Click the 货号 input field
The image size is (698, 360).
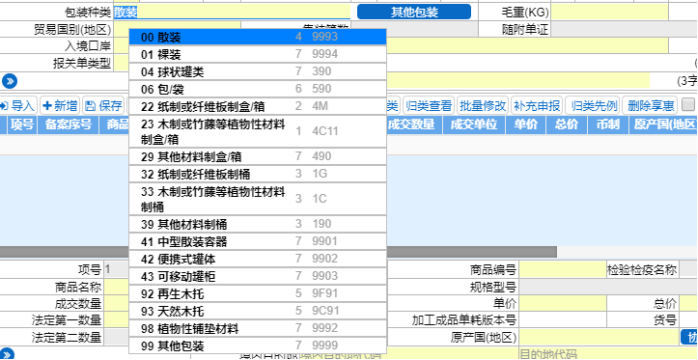coord(688,320)
